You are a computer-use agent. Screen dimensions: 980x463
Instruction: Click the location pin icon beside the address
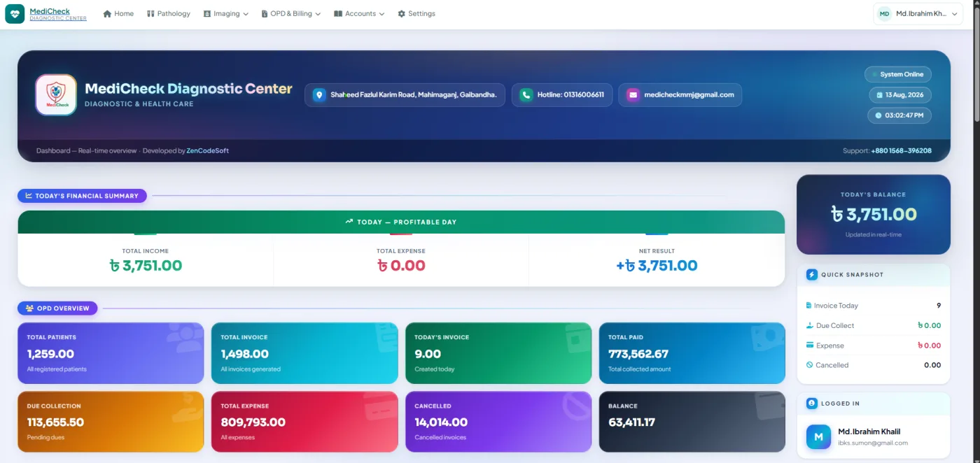click(x=319, y=95)
